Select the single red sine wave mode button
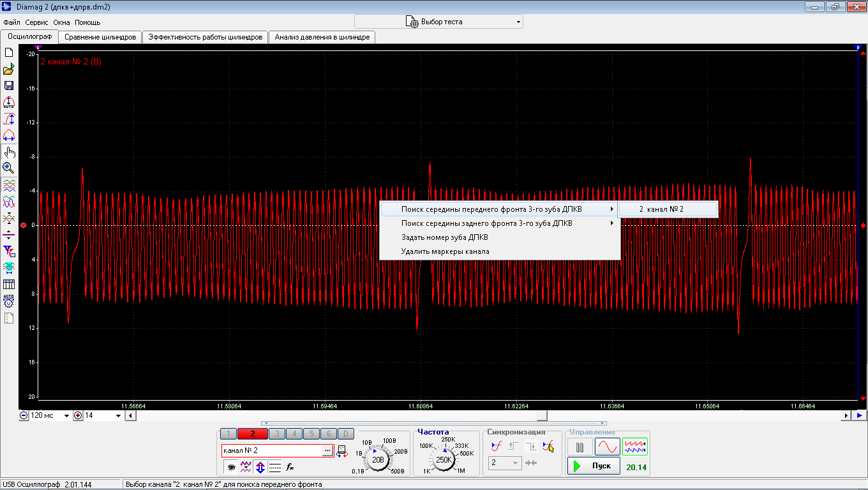This screenshot has width=868, height=490. (x=607, y=447)
